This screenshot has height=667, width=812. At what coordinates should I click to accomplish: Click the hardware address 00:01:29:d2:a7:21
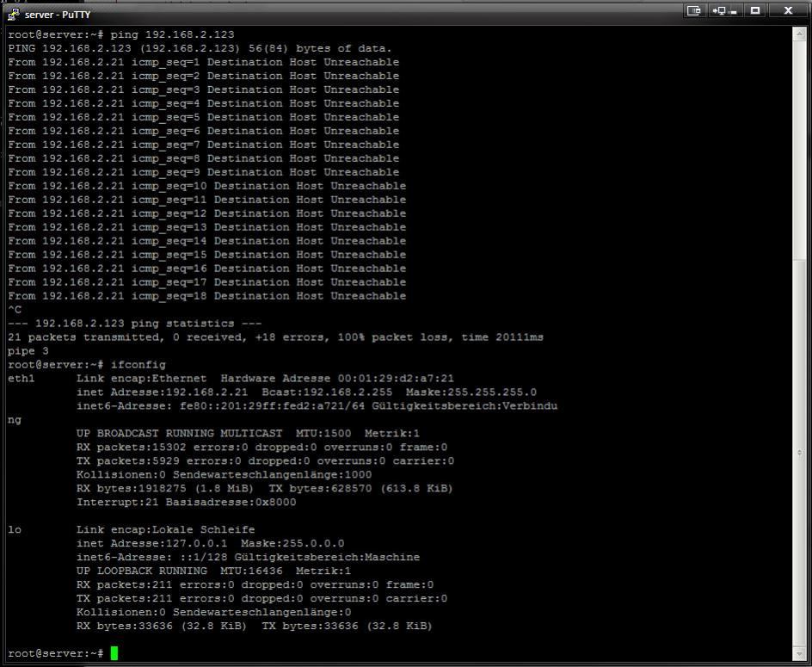[397, 379]
